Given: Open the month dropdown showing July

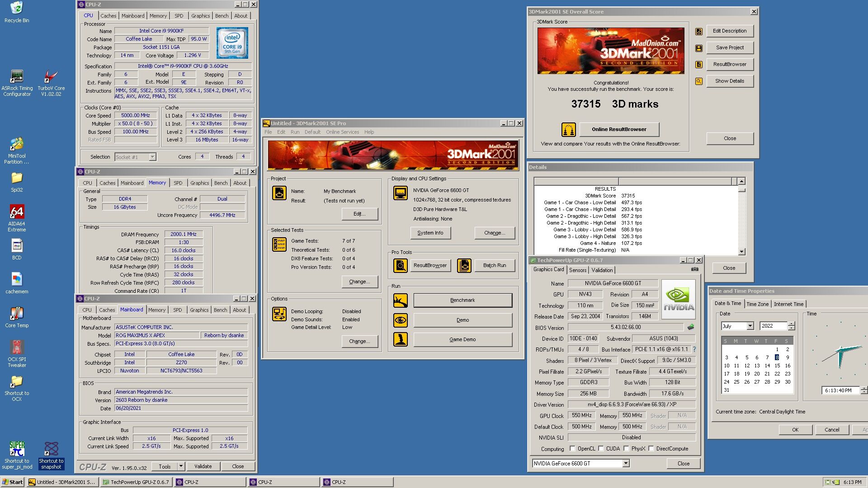Looking at the screenshot, I should click(x=750, y=326).
